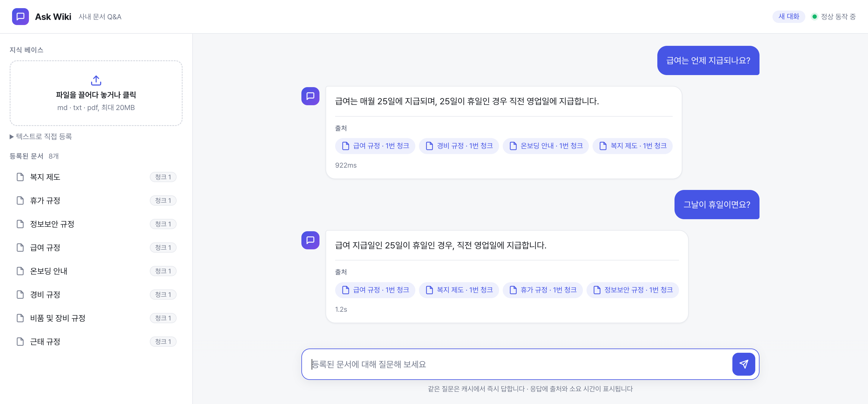Click document icon in first answer's 경비 규정 chip
This screenshot has width=868, height=404.
(x=429, y=146)
